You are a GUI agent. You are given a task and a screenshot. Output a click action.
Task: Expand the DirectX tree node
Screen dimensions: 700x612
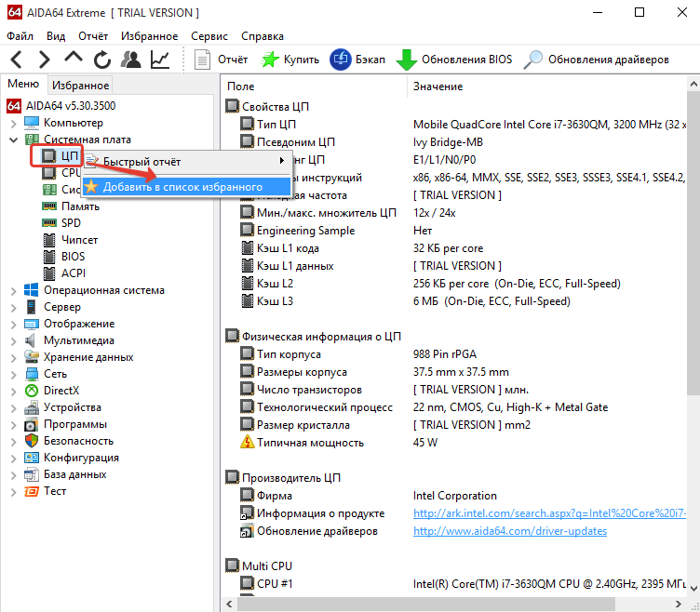(x=13, y=392)
